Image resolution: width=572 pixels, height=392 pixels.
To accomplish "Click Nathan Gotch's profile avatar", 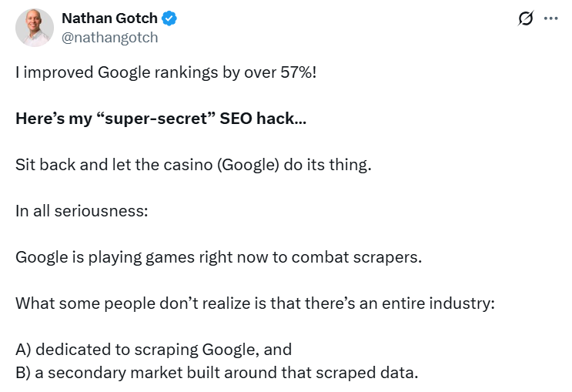I will (x=35, y=28).
